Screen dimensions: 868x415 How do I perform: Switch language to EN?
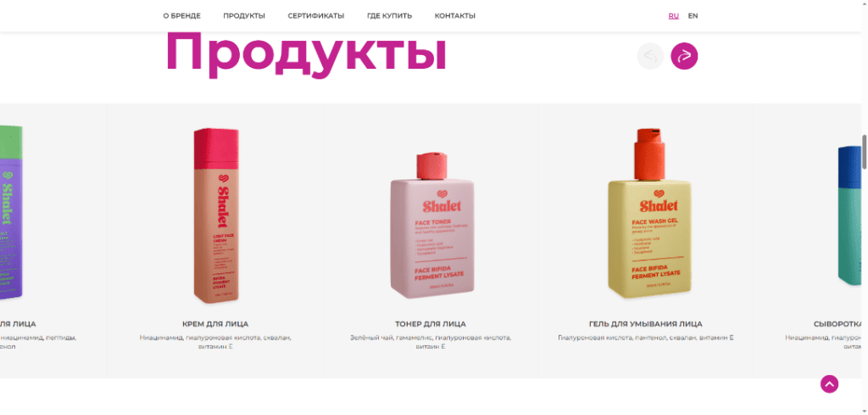[x=693, y=16]
